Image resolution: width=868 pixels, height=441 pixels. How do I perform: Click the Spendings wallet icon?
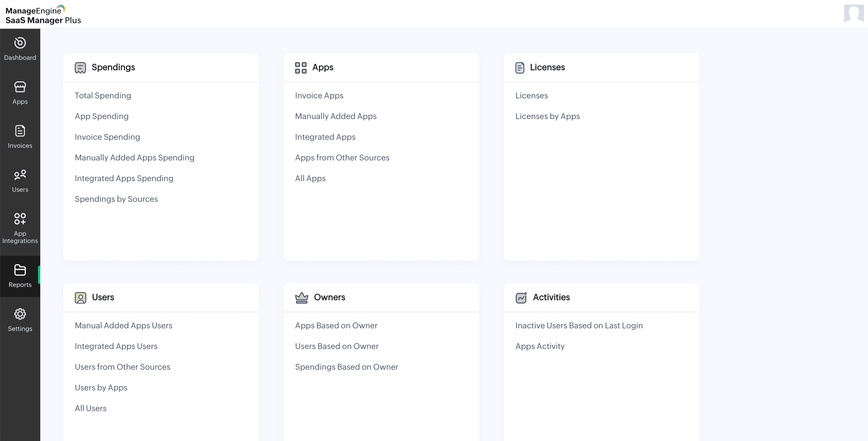pyautogui.click(x=80, y=67)
